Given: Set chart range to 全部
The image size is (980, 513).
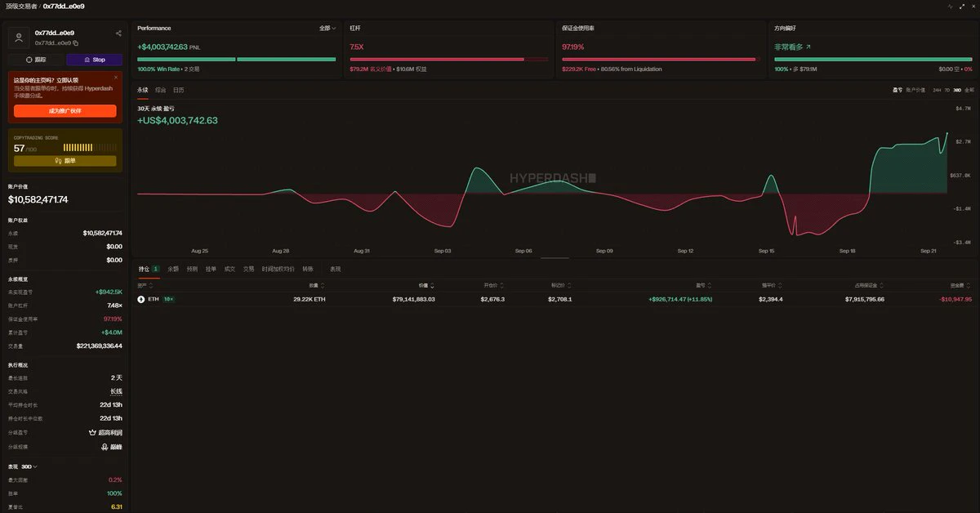Looking at the screenshot, I should [969, 89].
